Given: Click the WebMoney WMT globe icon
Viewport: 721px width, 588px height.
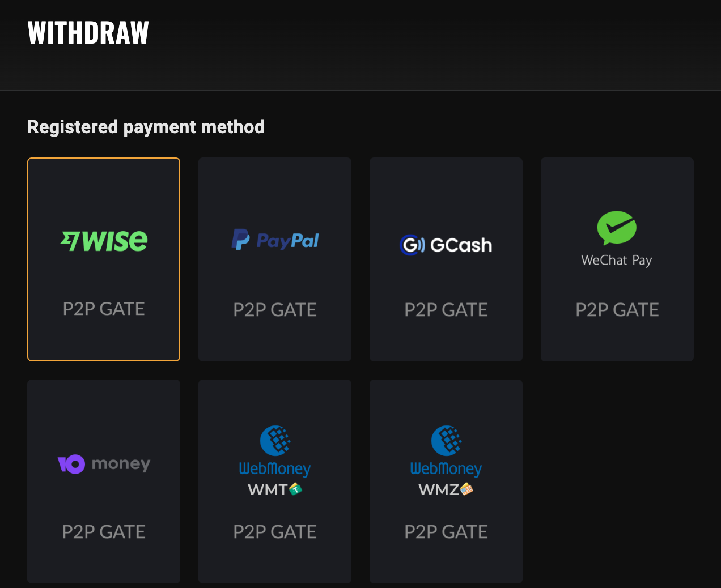Looking at the screenshot, I should [x=275, y=440].
